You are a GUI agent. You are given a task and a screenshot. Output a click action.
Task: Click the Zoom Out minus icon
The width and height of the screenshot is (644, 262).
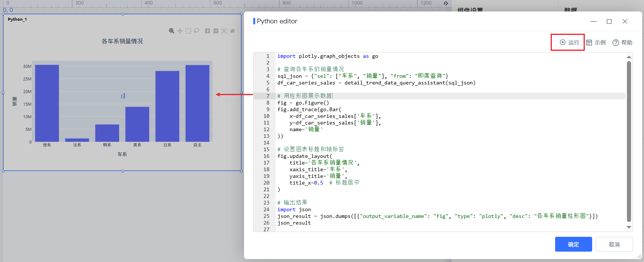click(x=216, y=31)
